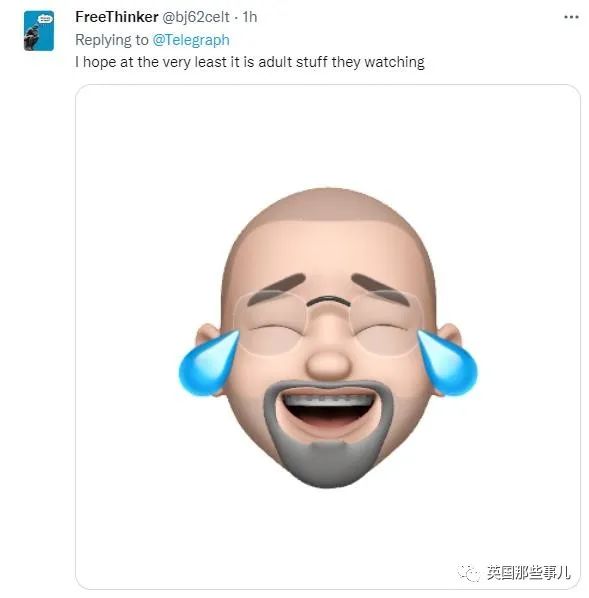Screen dimensions: 589x598
Task: Click the Chinese watermark text 英国那些事儿
Action: pos(528,573)
